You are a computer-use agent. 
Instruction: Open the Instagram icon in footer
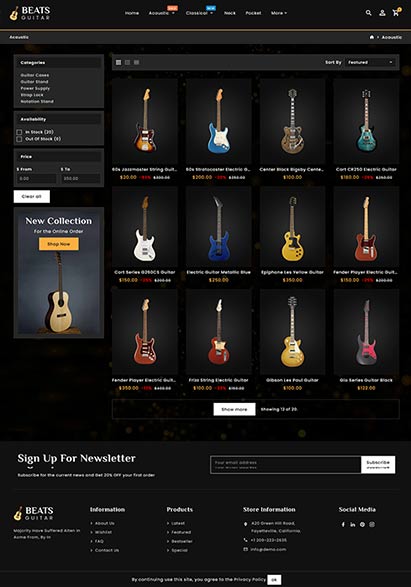372,524
